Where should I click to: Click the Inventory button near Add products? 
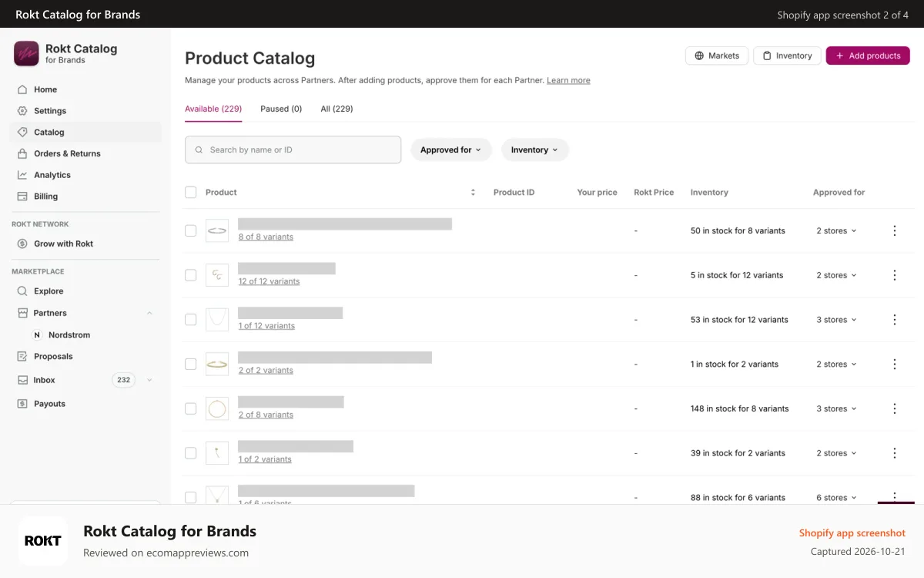[787, 55]
